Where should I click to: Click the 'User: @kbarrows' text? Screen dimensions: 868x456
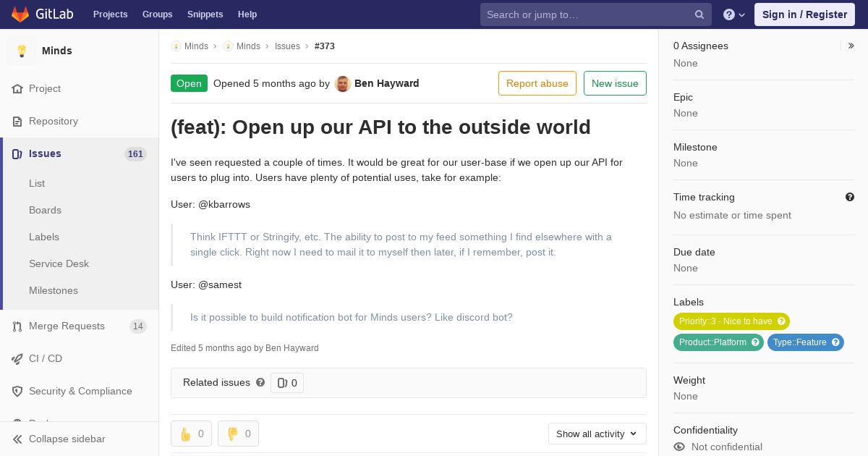click(x=210, y=204)
